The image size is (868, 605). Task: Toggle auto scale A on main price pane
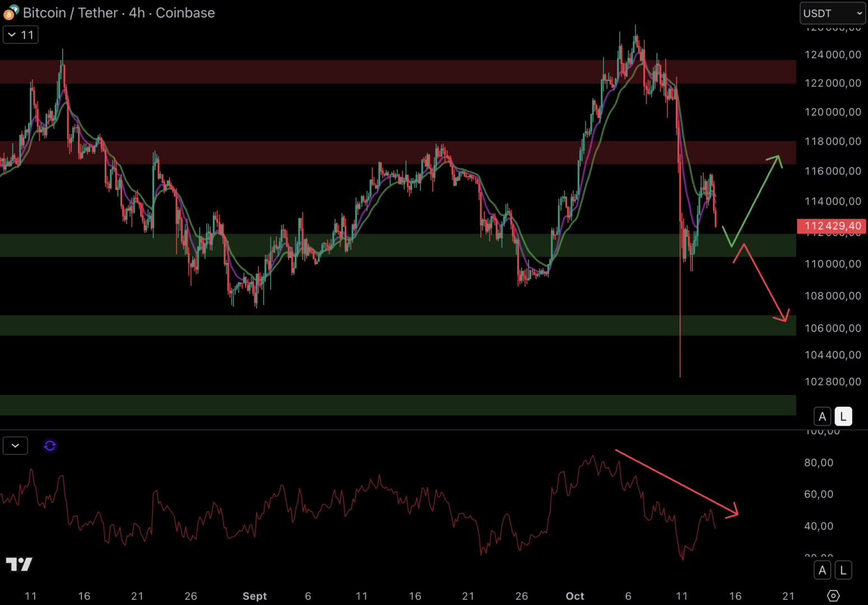click(822, 417)
